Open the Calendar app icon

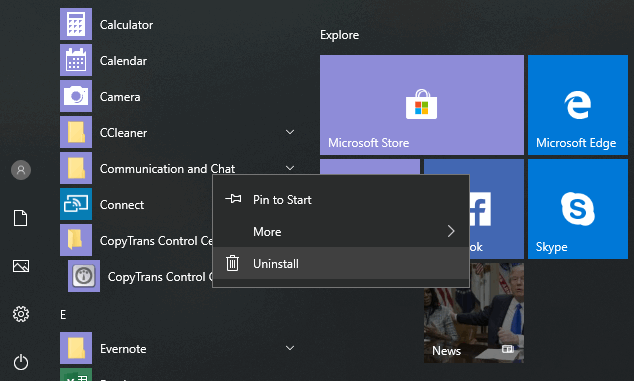coord(76,60)
